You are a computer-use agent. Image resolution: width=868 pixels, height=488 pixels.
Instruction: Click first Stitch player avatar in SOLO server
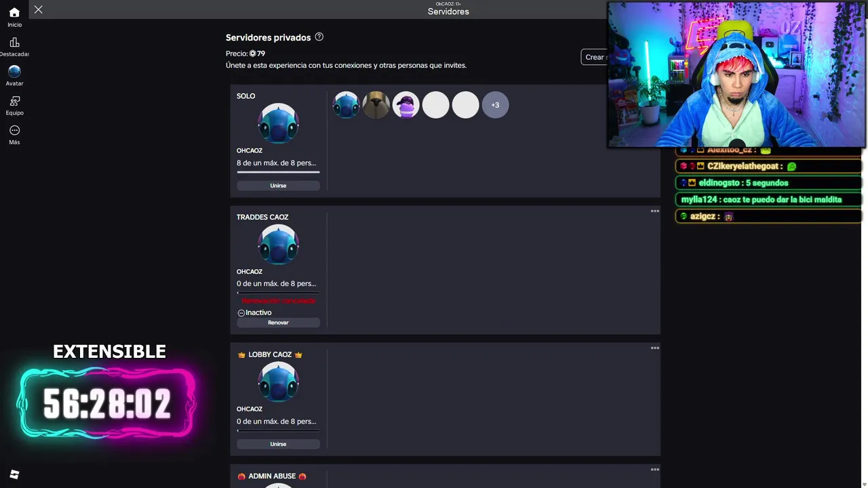pyautogui.click(x=346, y=105)
